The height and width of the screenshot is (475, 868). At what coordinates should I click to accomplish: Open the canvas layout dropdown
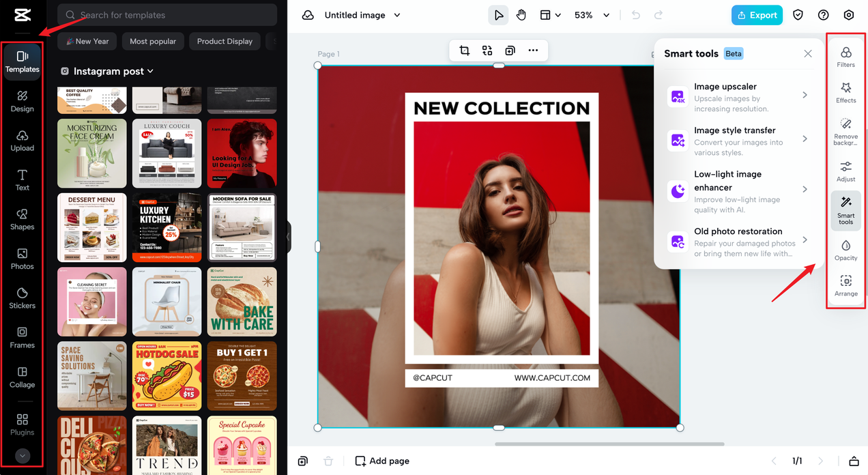click(550, 15)
